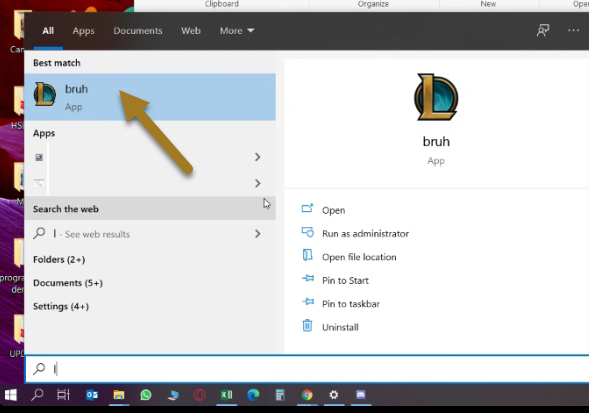Select the bruh best match result
Viewport: 589px width, 413px height.
tap(150, 97)
